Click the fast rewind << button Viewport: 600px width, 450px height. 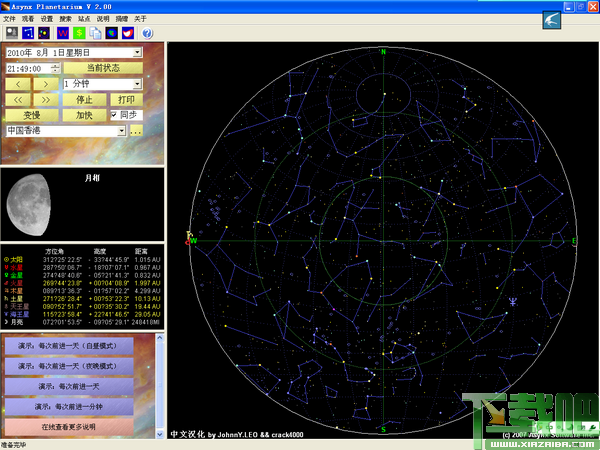click(x=18, y=99)
